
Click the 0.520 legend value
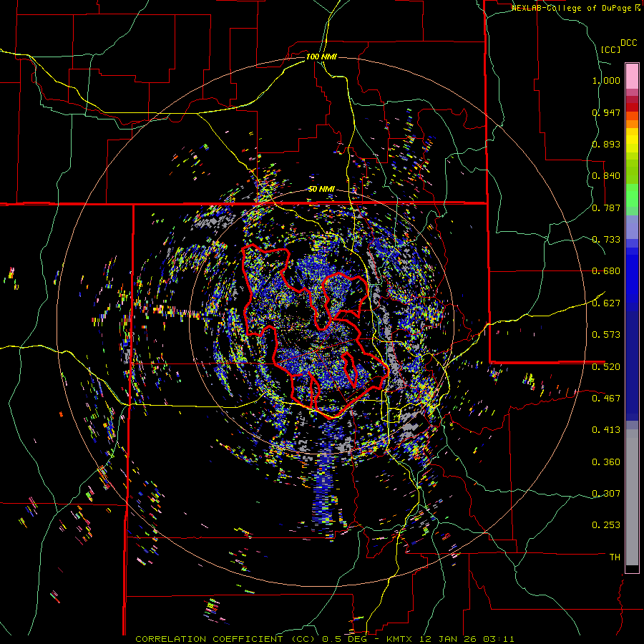coord(606,367)
